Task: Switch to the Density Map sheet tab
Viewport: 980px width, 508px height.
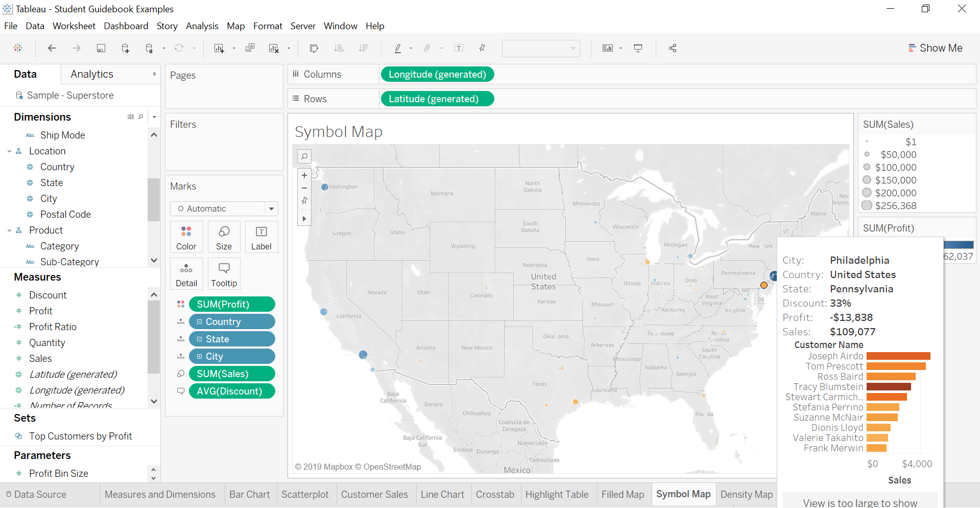Action: [747, 494]
